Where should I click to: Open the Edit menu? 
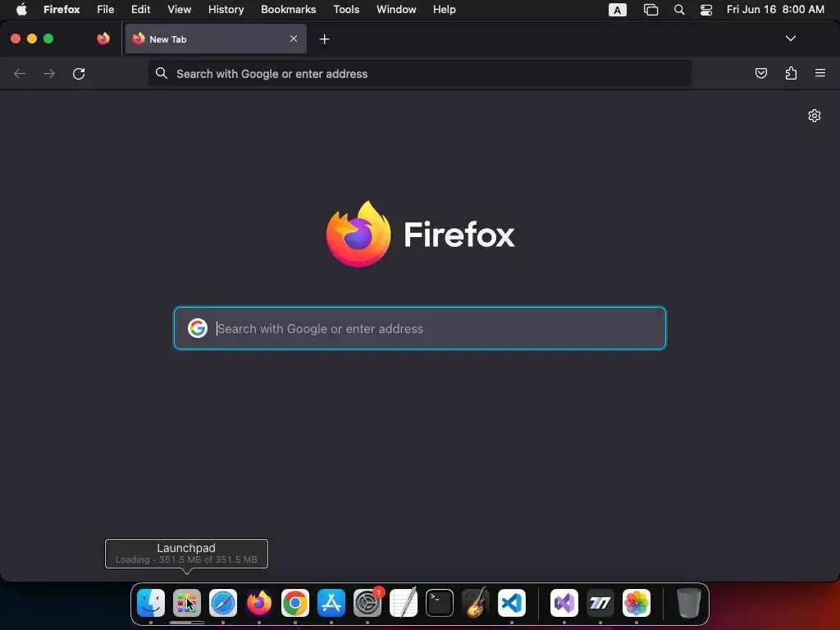[141, 9]
